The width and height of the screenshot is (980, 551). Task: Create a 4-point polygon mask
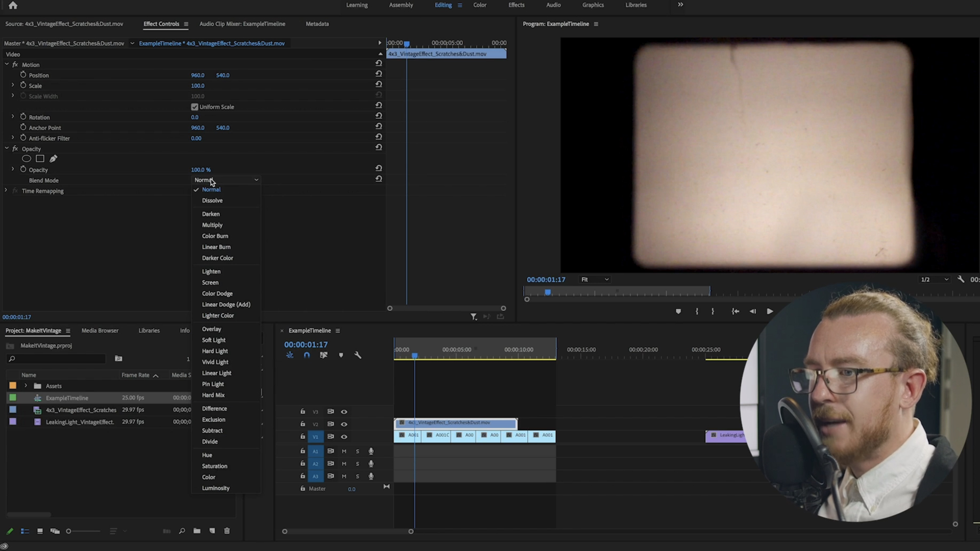pos(40,159)
